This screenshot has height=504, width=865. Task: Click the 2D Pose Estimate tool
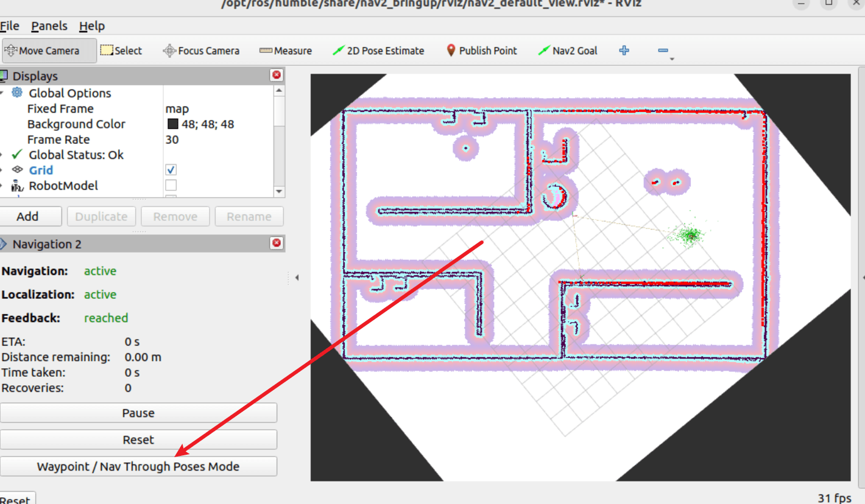(x=378, y=51)
